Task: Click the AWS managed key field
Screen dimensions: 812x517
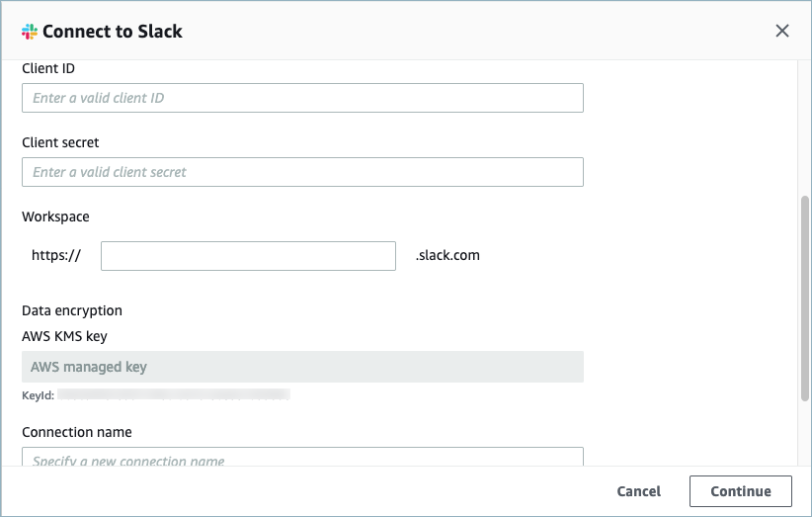Action: pyautogui.click(x=302, y=367)
